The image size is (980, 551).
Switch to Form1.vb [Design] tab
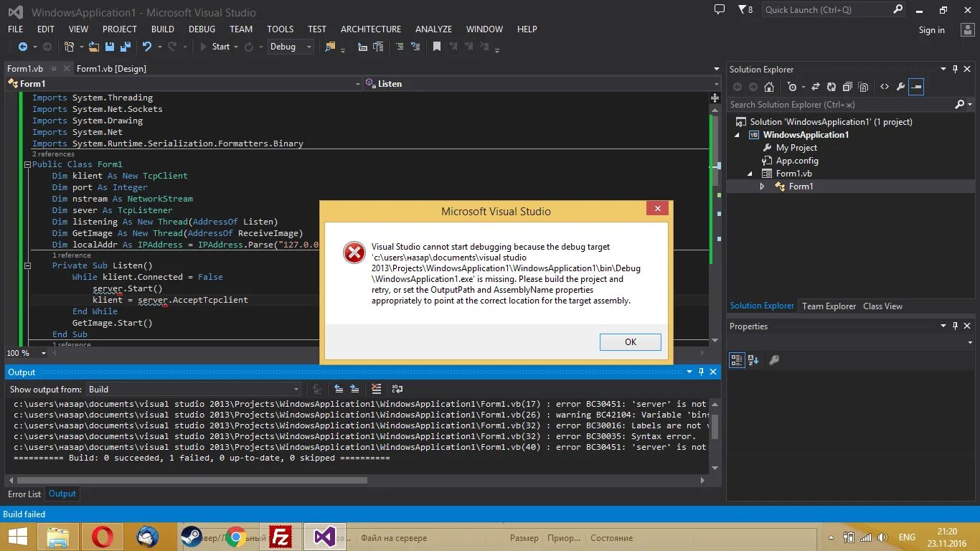tap(111, 69)
